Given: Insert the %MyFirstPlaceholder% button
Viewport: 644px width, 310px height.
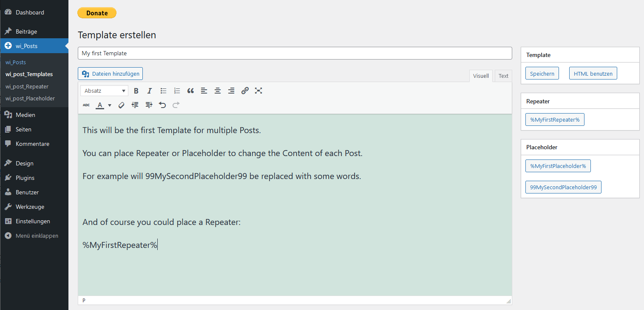Looking at the screenshot, I should pos(558,166).
